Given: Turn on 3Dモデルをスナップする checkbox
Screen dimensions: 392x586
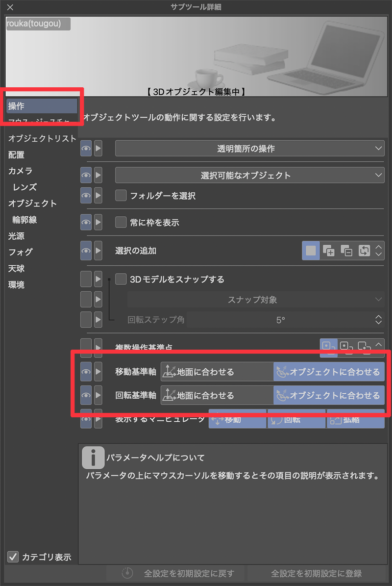Looking at the screenshot, I should (x=121, y=280).
